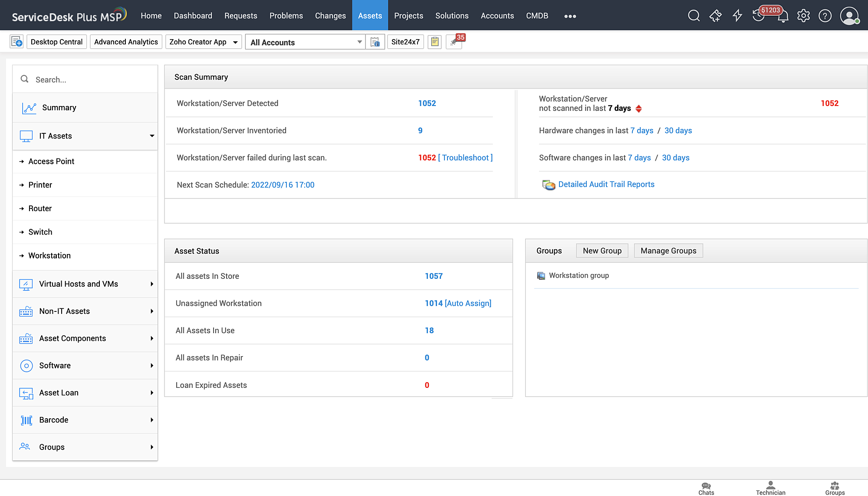The image size is (868, 496).
Task: Click the lightning bolt icon
Action: [737, 16]
